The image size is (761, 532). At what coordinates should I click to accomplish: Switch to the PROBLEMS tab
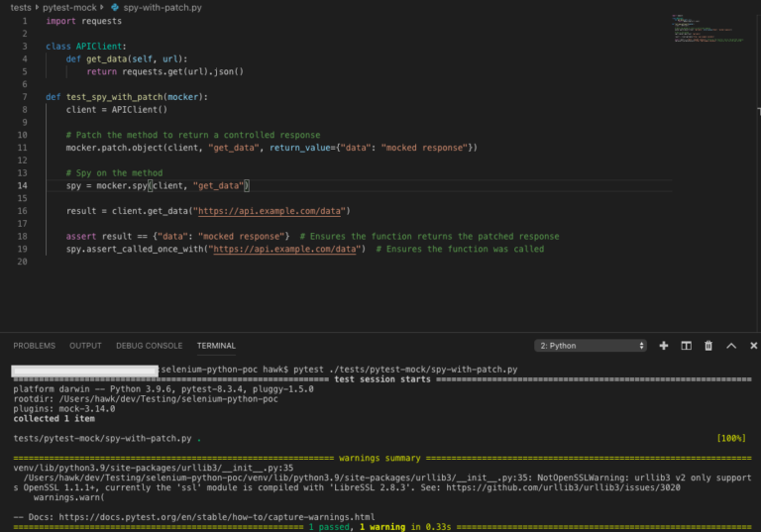pyautogui.click(x=34, y=346)
